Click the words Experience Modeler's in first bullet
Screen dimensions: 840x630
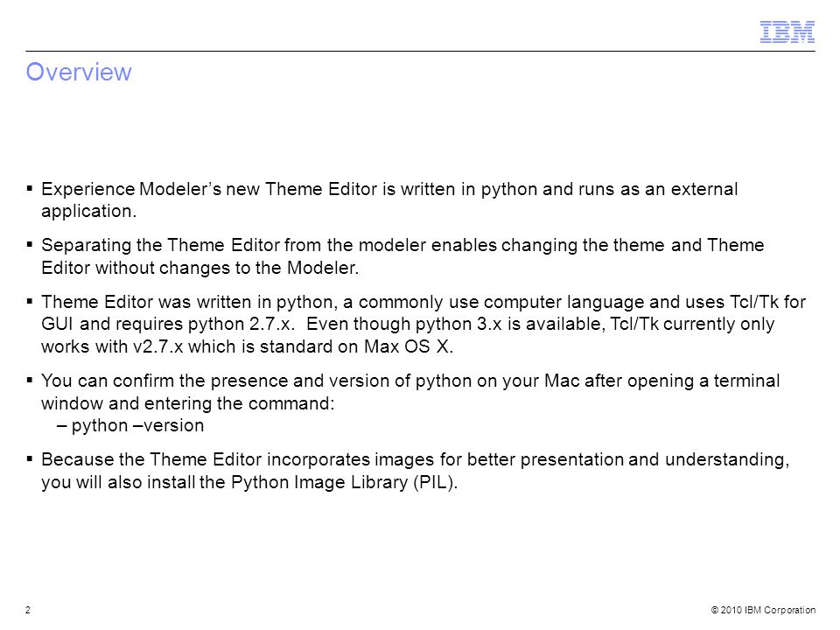tap(131, 189)
